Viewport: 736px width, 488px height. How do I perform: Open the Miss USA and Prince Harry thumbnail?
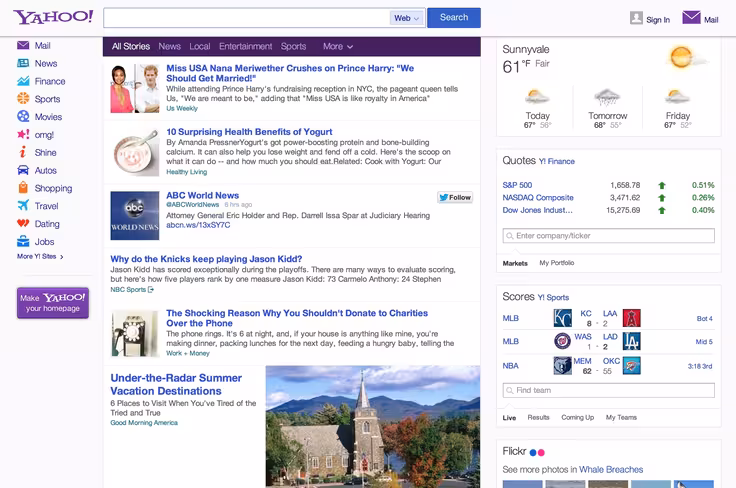[x=135, y=89]
